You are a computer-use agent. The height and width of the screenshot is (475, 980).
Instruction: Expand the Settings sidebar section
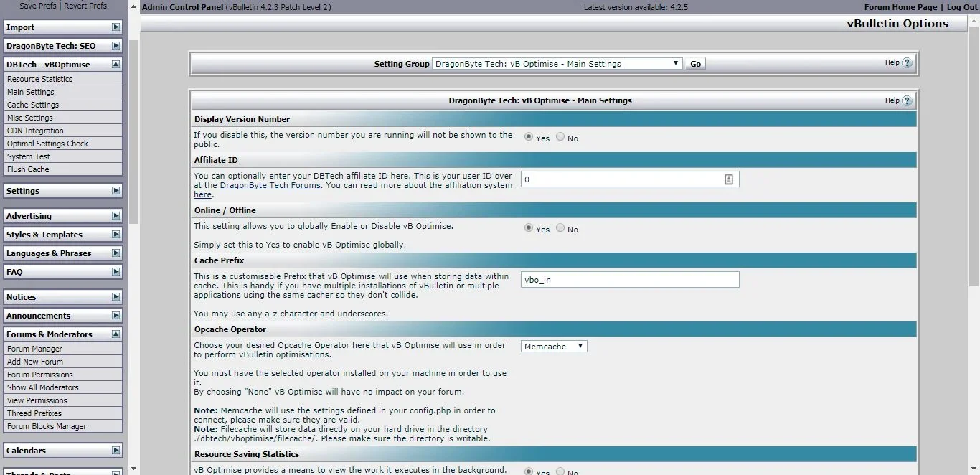[116, 191]
